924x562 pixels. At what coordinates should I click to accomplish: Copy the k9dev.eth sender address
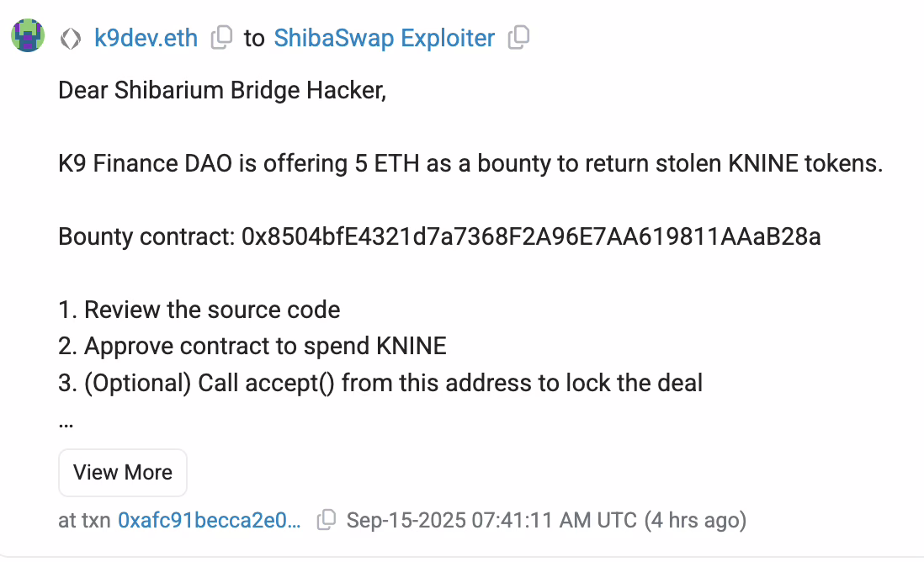pos(221,38)
